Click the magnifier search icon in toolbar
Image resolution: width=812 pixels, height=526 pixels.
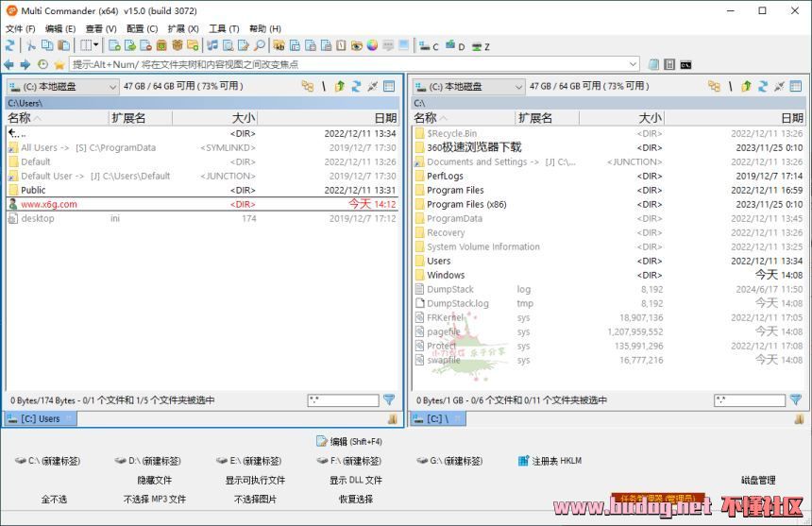click(x=259, y=45)
